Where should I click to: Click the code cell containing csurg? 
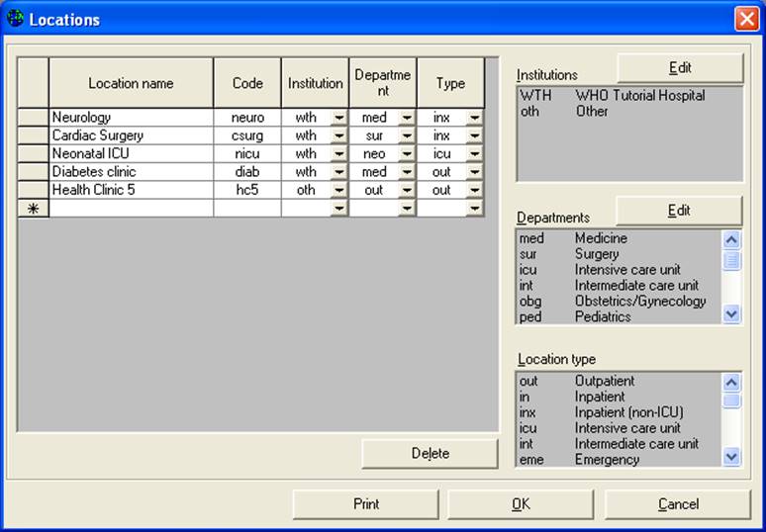[x=247, y=135]
